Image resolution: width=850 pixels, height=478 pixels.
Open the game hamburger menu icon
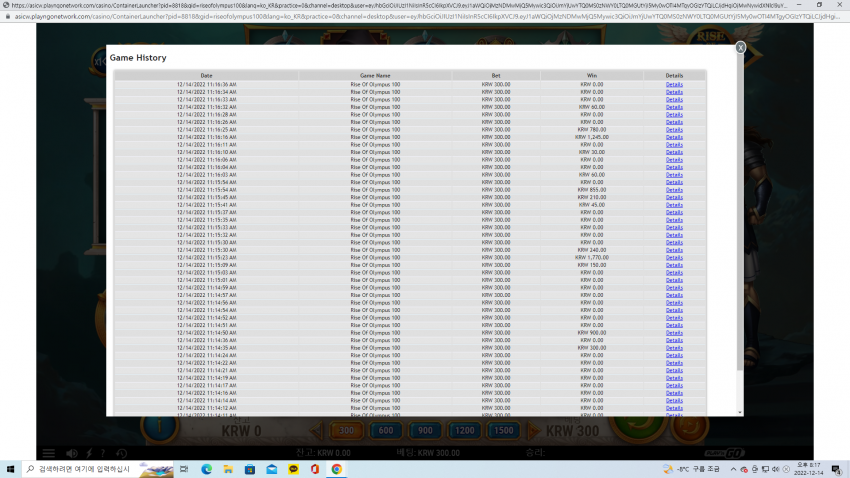tap(49, 453)
